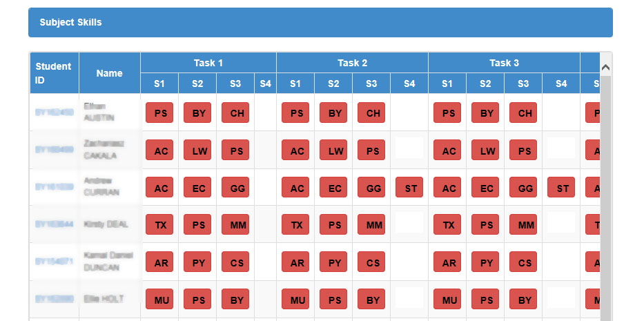Click the ST badge under Task 2 S4
This screenshot has width=644, height=321.
pyautogui.click(x=409, y=187)
